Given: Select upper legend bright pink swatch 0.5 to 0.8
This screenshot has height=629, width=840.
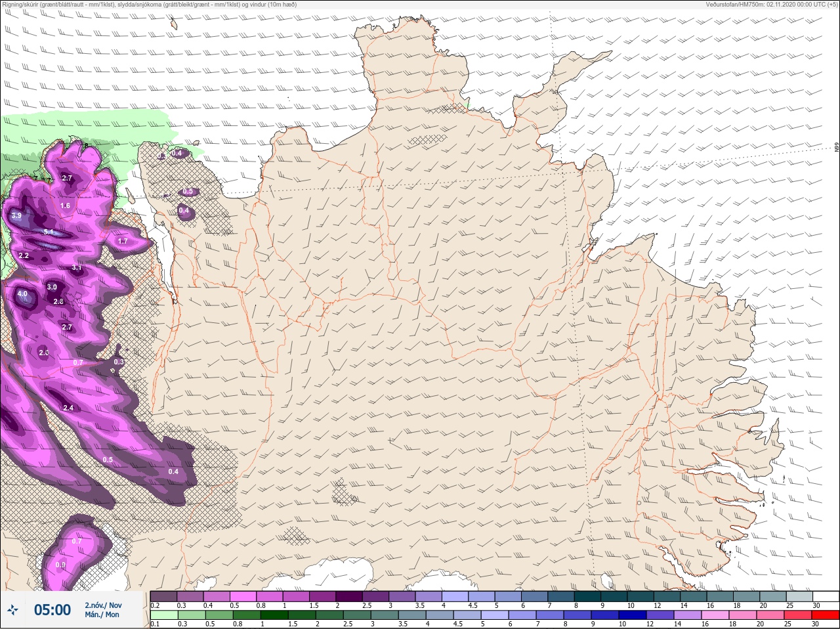Looking at the screenshot, I should 243,596.
